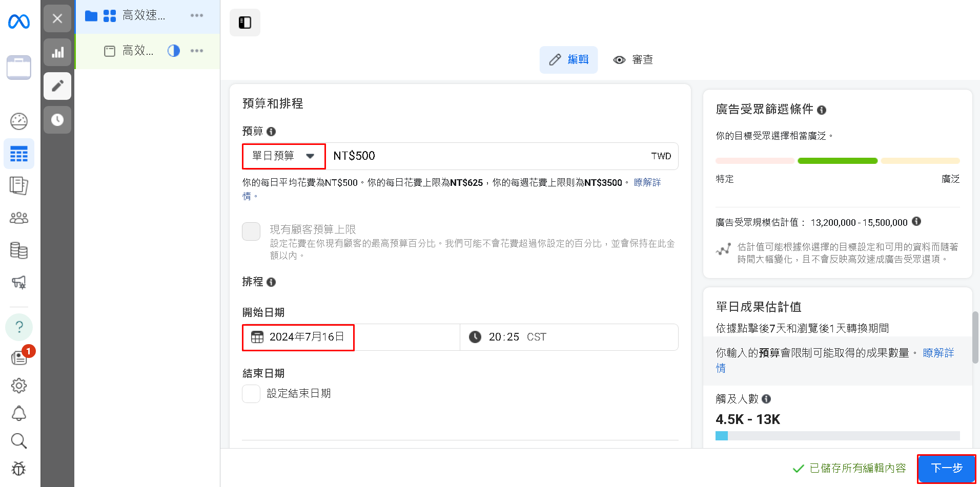
Task: Click the 20:25 start time field
Action: [x=569, y=337]
